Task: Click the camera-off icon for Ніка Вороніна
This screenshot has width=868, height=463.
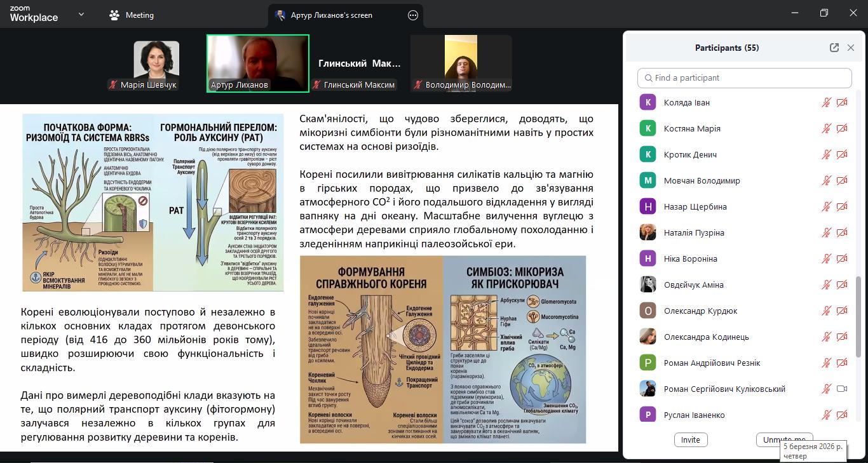Action: (x=842, y=258)
